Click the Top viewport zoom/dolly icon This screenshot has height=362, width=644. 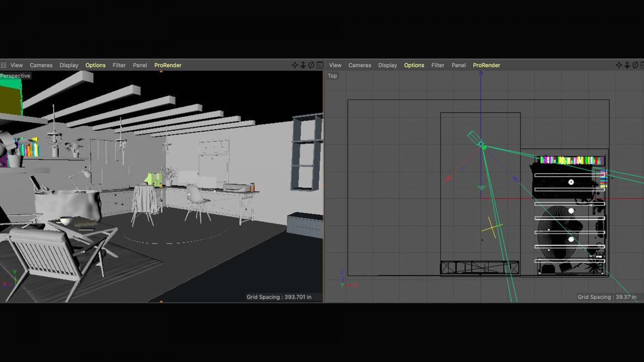pos(627,65)
